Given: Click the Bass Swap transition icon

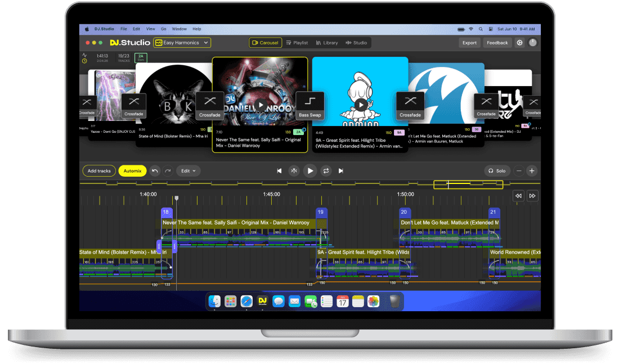Looking at the screenshot, I should pyautogui.click(x=310, y=105).
